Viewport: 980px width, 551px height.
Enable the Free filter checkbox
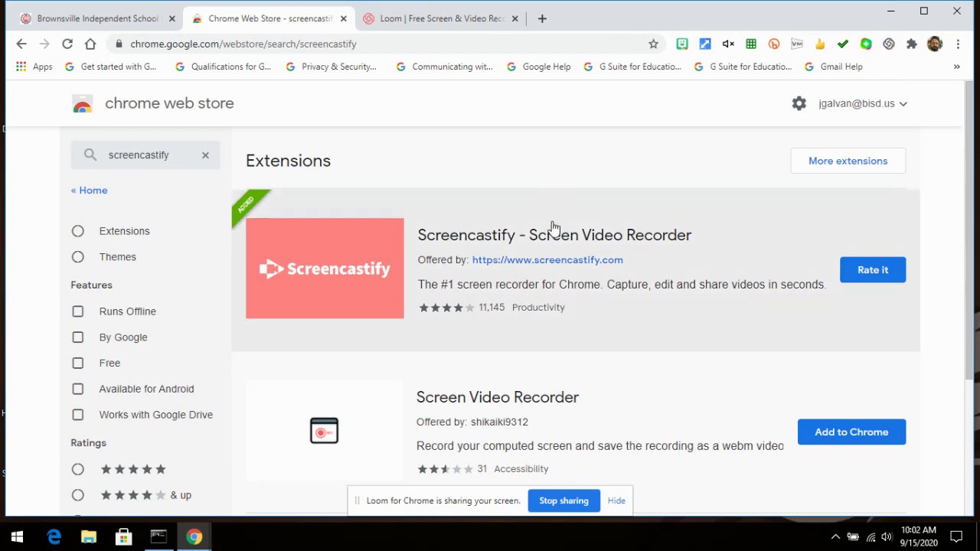78,364
